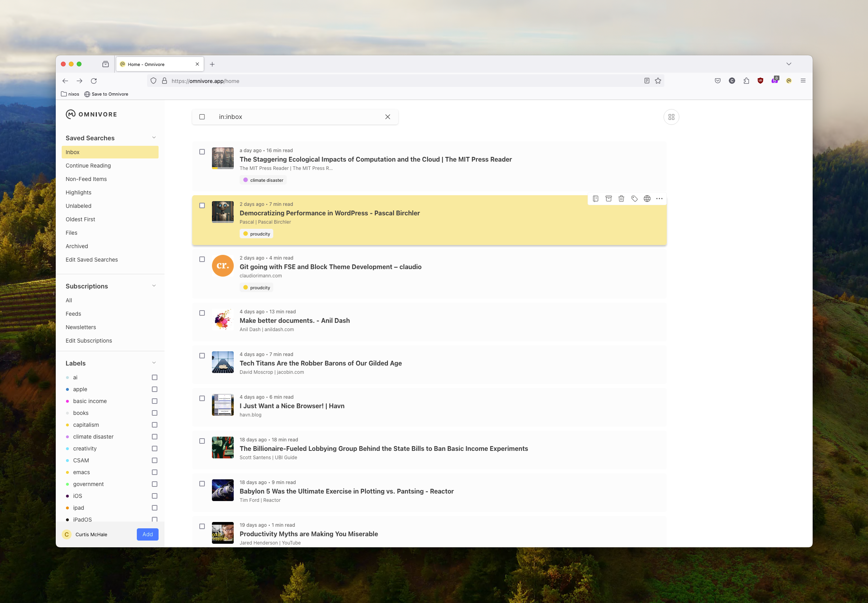Select Newsletters under Subscriptions
This screenshot has height=603, width=868.
81,327
